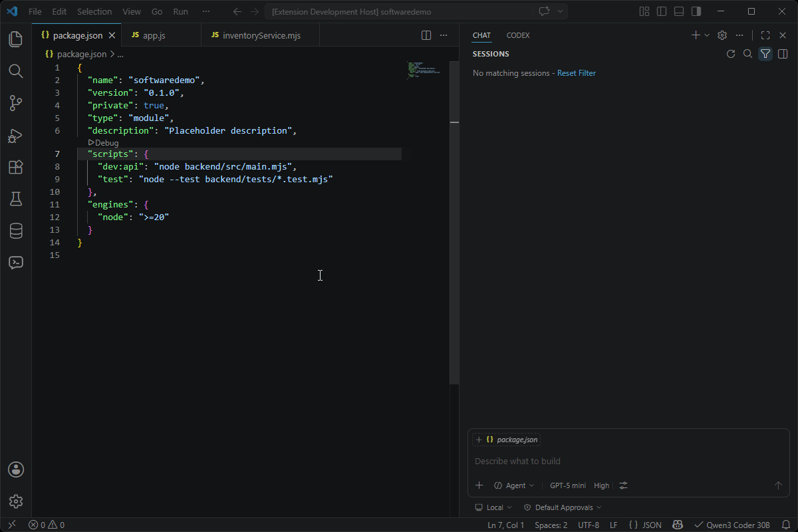Open the Run menu

coord(180,11)
